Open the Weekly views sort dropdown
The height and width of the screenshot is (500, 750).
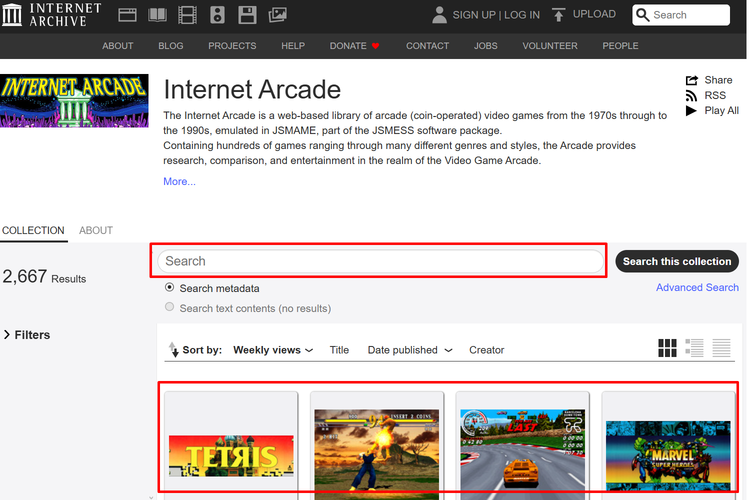273,350
